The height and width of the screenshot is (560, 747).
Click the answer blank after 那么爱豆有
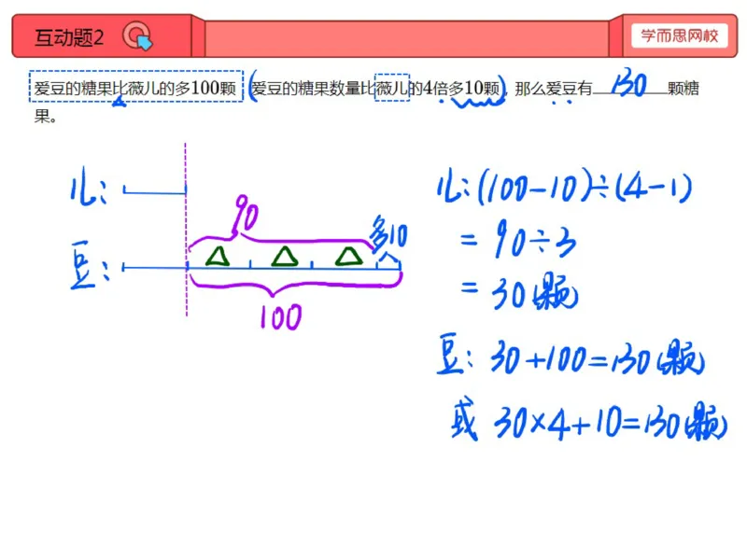click(x=628, y=88)
